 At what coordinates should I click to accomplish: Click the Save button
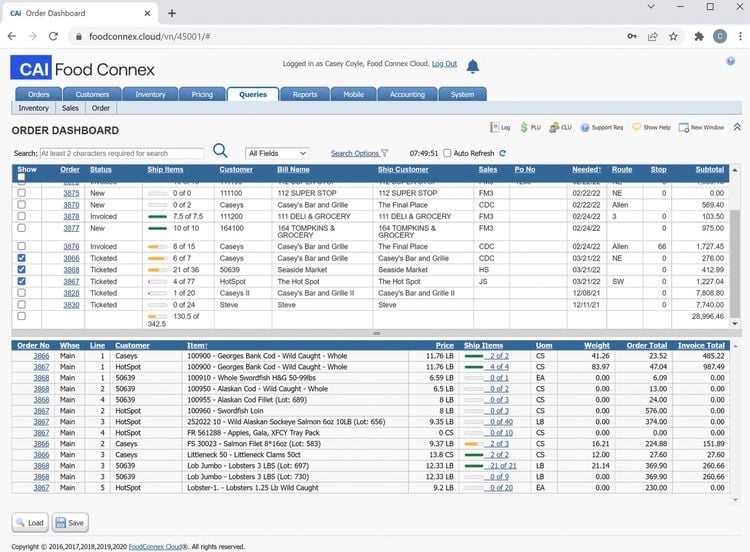70,523
